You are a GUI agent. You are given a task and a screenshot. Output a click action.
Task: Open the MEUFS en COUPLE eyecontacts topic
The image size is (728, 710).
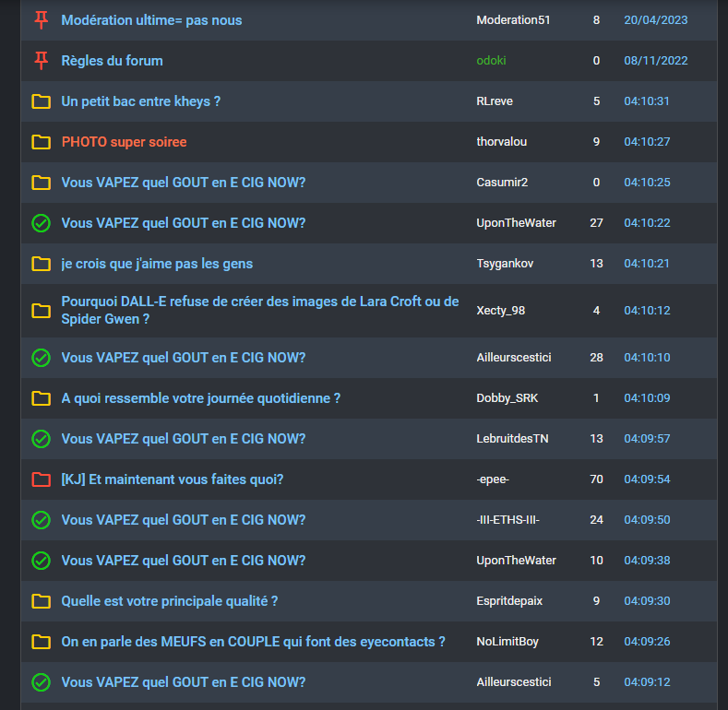(253, 642)
